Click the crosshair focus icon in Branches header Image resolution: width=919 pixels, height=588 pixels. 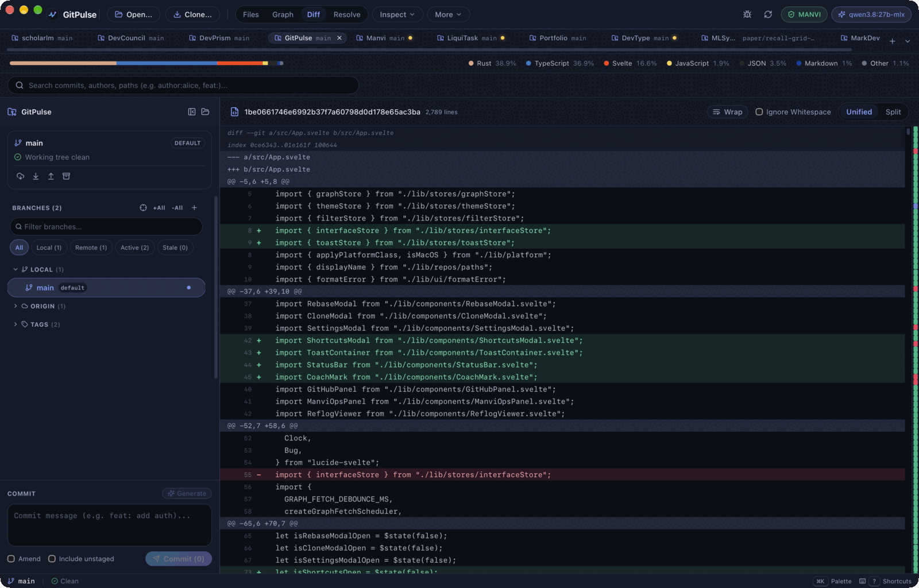pyautogui.click(x=143, y=208)
